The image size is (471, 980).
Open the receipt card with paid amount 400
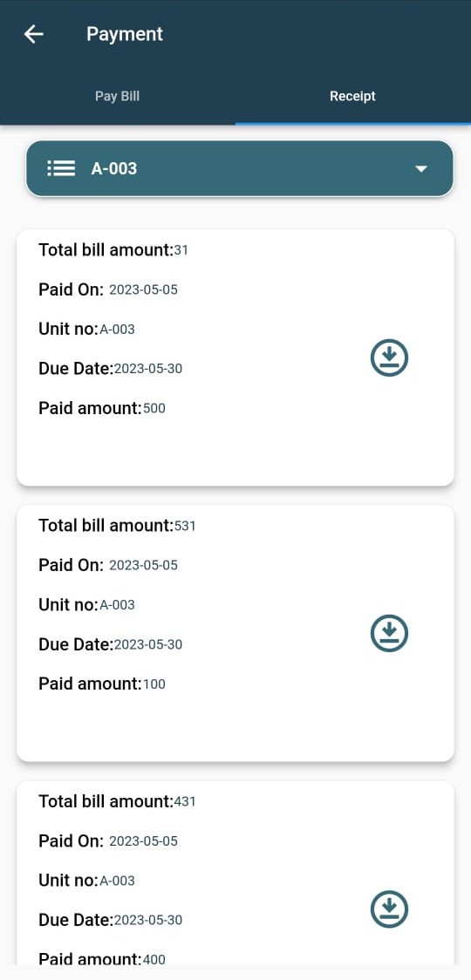pyautogui.click(x=235, y=873)
